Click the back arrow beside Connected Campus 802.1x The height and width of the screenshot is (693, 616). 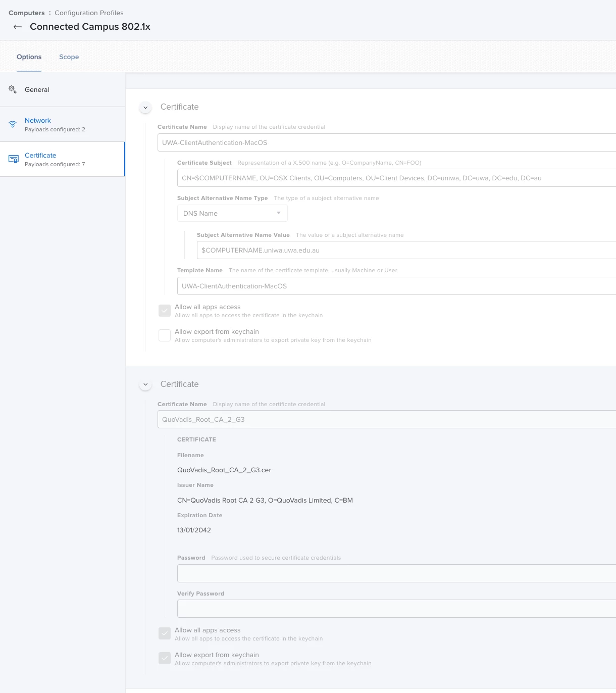[18, 27]
